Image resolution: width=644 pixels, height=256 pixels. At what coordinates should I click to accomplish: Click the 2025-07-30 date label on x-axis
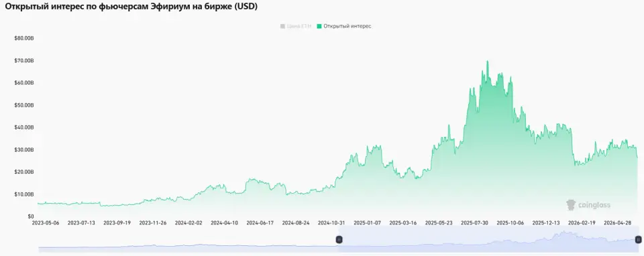[474, 222]
